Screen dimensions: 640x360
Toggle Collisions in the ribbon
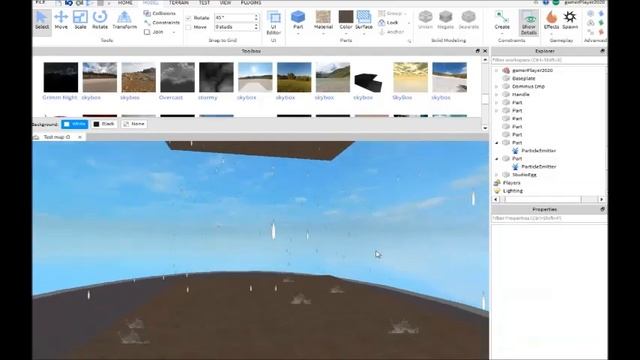pos(160,13)
